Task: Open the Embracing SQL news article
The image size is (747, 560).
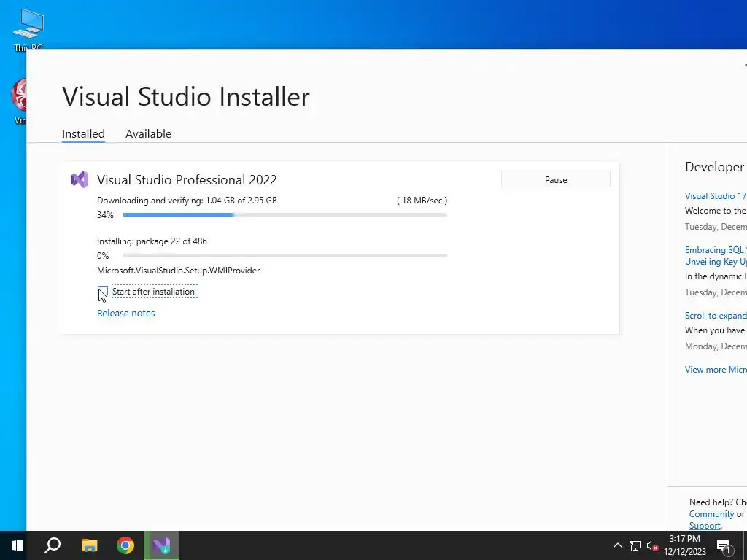Action: (x=715, y=256)
